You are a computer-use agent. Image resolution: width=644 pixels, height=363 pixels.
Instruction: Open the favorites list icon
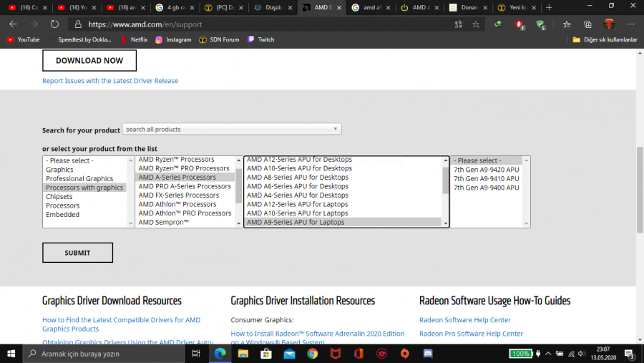(x=567, y=24)
